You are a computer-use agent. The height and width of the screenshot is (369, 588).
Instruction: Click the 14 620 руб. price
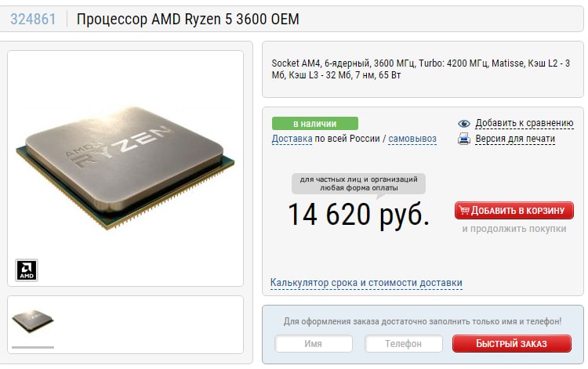coord(358,215)
